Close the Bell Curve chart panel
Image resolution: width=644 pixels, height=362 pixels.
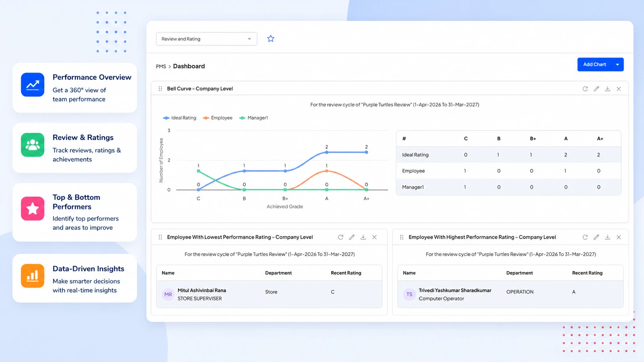click(x=619, y=89)
